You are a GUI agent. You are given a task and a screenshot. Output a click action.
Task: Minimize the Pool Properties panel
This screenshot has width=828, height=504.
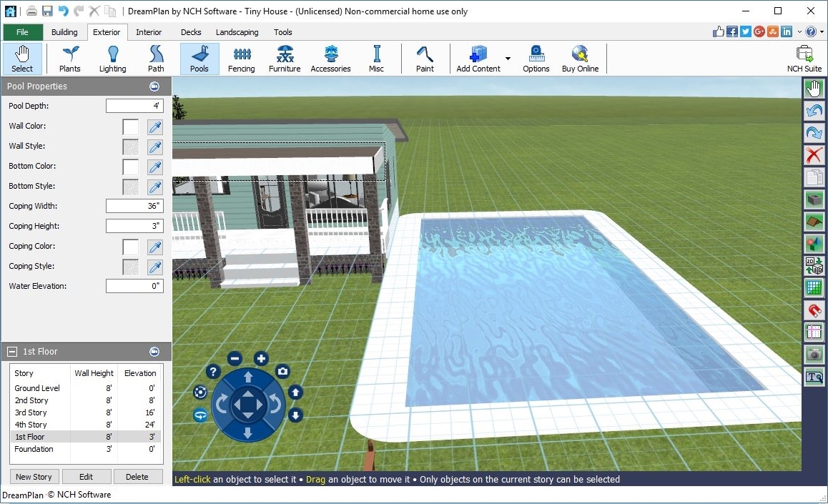154,87
